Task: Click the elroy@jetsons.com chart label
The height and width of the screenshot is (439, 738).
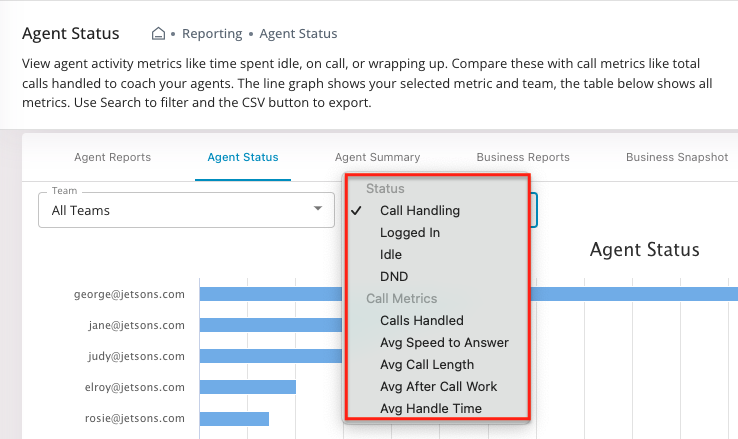Action: click(135, 387)
